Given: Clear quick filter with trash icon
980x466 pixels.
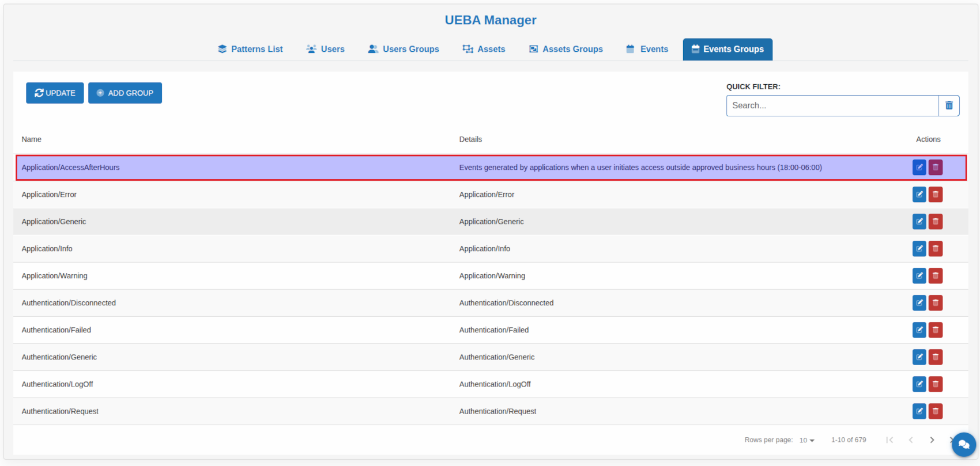Looking at the screenshot, I should pyautogui.click(x=949, y=106).
